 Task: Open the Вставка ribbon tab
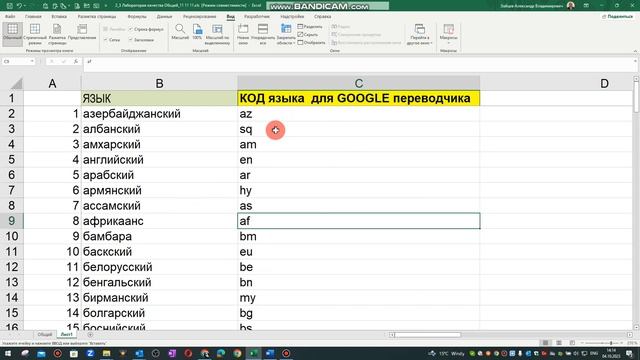[59, 17]
